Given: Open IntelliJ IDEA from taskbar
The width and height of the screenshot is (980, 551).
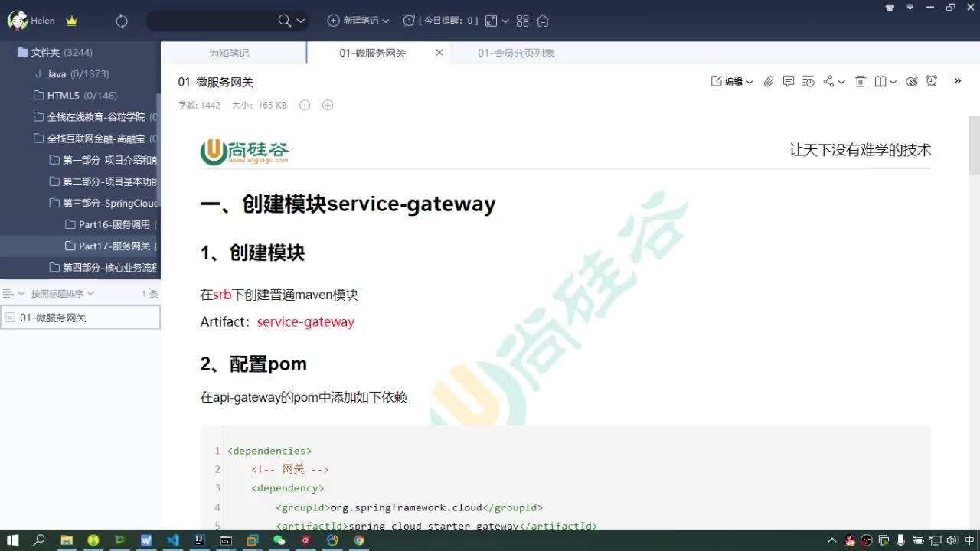Looking at the screenshot, I should coord(199,540).
